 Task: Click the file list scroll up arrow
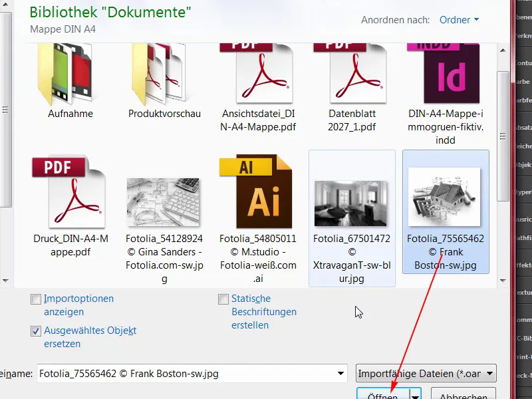(503, 51)
